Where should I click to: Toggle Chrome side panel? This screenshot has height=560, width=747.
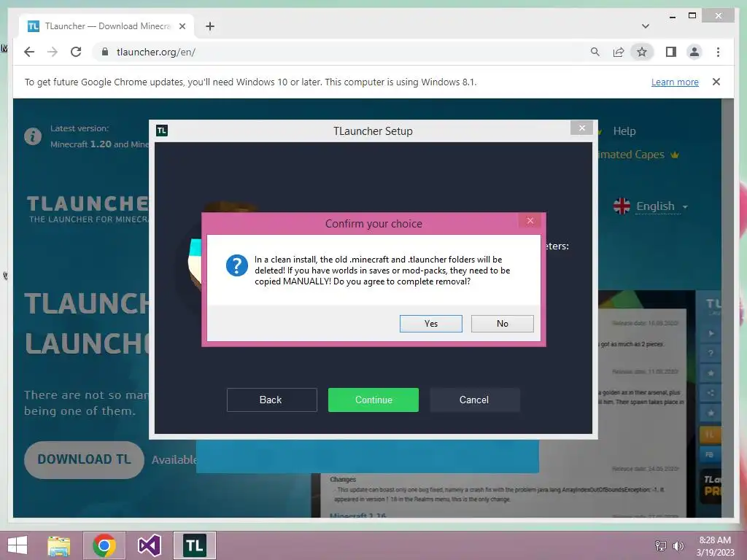(671, 52)
